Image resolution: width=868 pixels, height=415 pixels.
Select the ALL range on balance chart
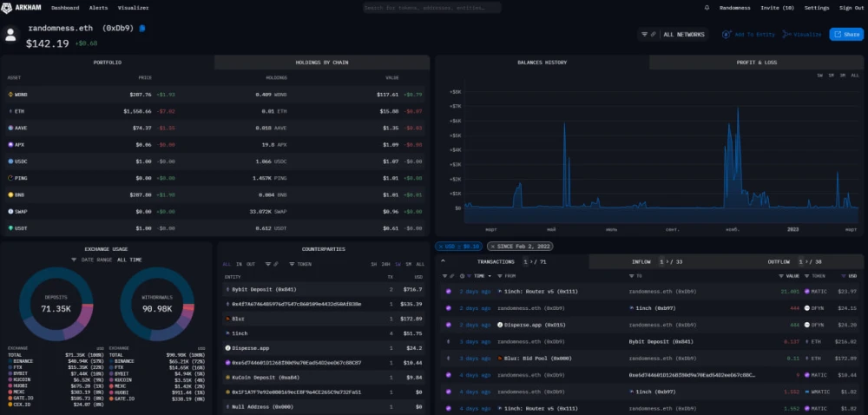pyautogui.click(x=855, y=76)
